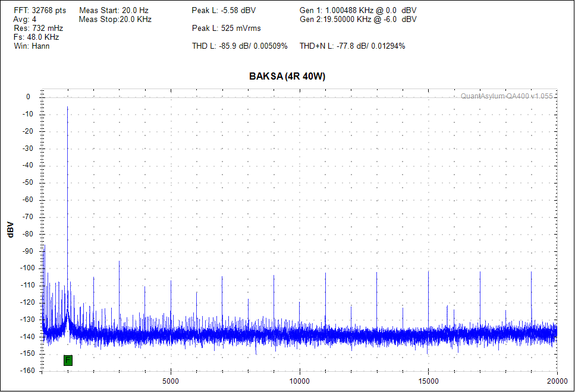Click the Meas Stop:20.0 KHz value

[x=115, y=20]
